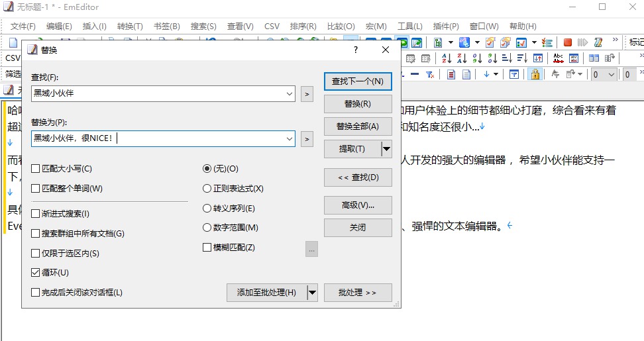Open the CSV menu
This screenshot has width=644, height=341.
point(272,26)
